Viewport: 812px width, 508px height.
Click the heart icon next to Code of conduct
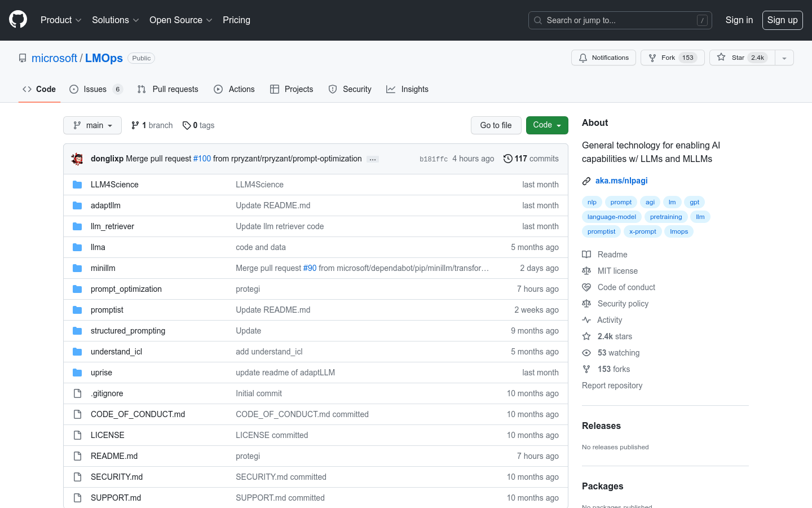click(x=586, y=287)
